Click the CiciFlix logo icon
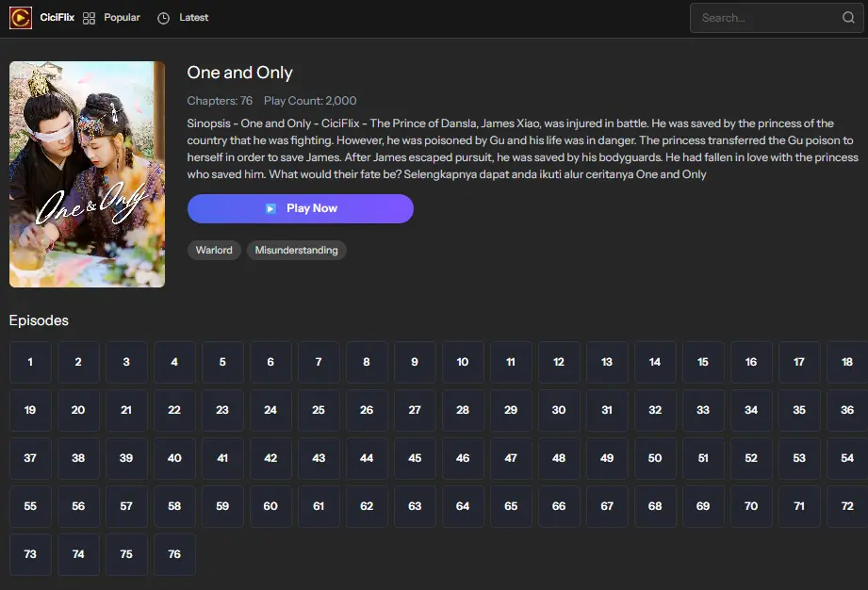The width and height of the screenshot is (868, 590). point(21,18)
